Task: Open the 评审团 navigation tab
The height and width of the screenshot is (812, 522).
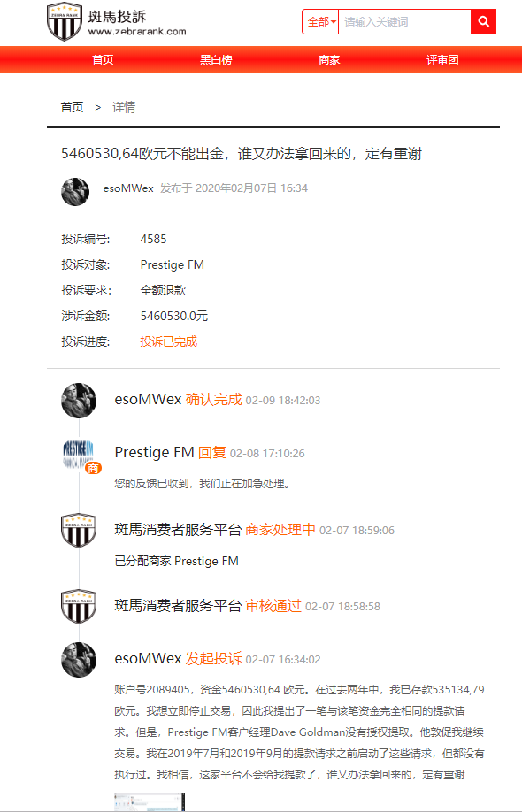Action: 442,59
